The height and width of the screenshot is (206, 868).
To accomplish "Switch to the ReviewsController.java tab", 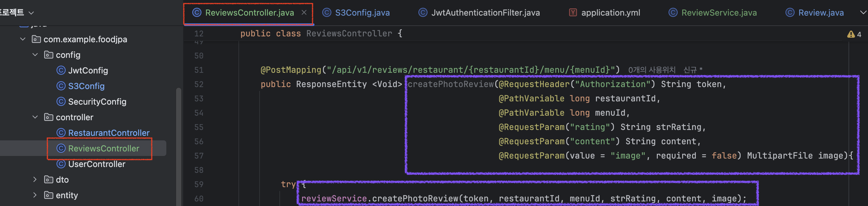I will pos(249,13).
